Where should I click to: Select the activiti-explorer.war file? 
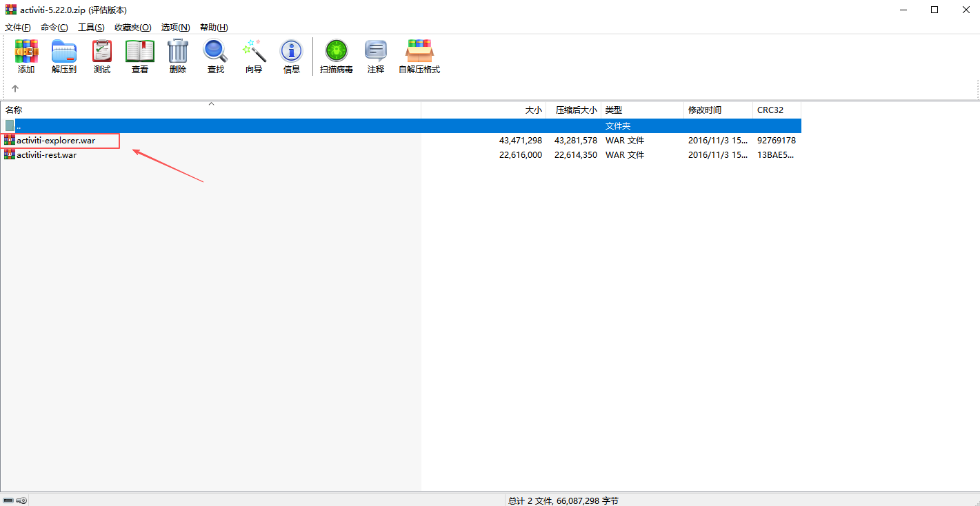tap(56, 141)
